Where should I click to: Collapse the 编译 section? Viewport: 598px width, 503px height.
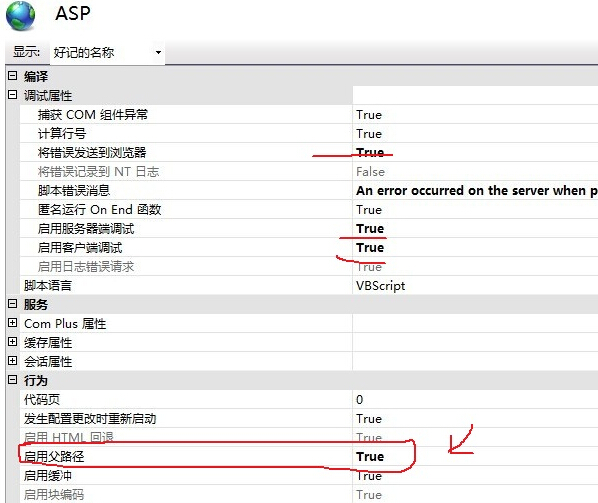click(13, 76)
